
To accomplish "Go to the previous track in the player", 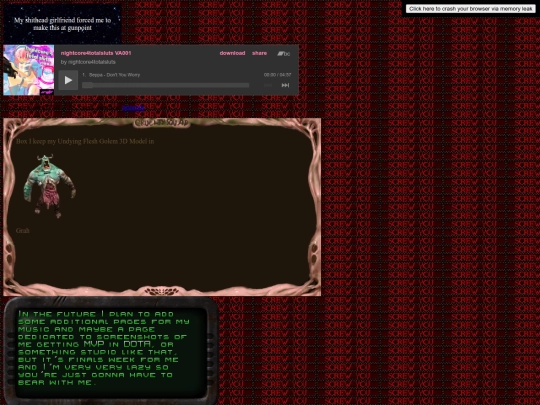I will [268, 85].
